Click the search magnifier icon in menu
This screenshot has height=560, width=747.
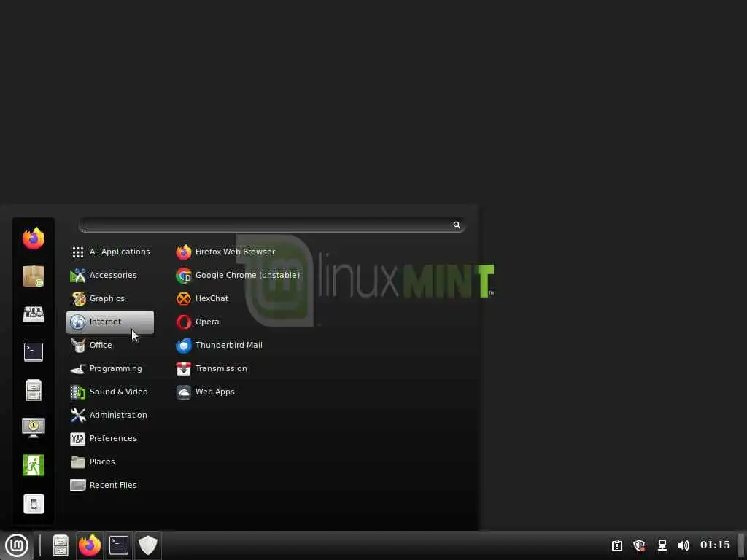click(457, 225)
